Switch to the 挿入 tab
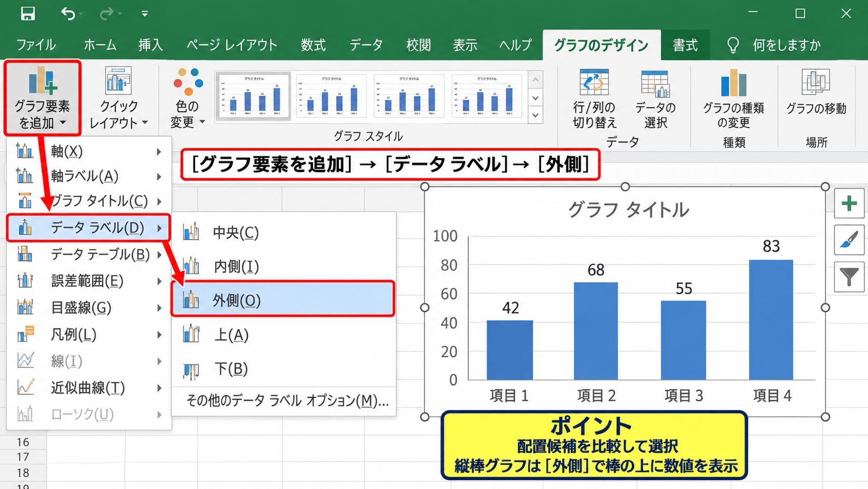 coord(151,45)
